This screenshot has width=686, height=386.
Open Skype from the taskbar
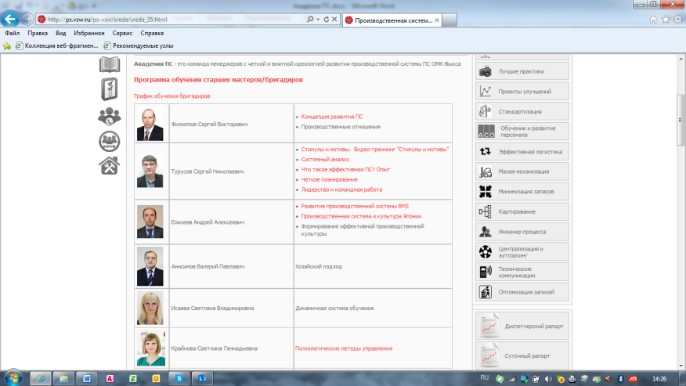(x=179, y=378)
